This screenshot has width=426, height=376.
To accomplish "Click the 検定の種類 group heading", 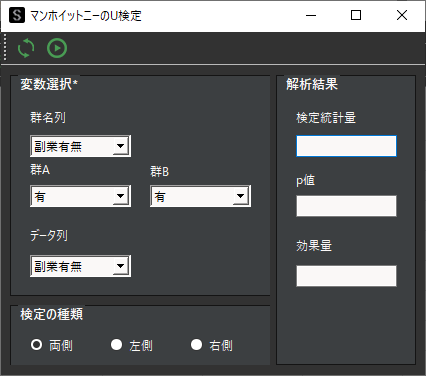I will pyautogui.click(x=51, y=314).
